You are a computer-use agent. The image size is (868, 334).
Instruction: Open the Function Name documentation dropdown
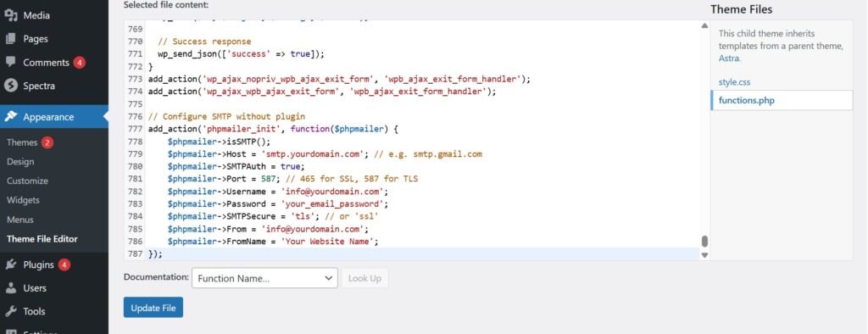tap(264, 278)
